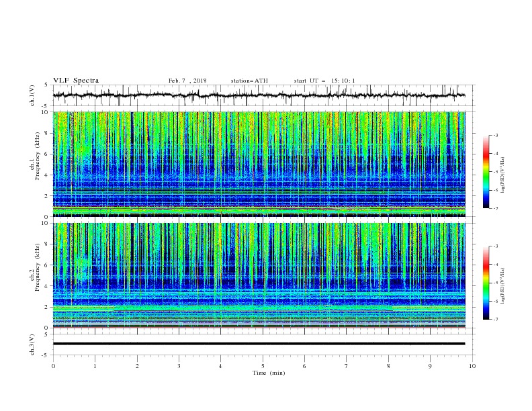The width and height of the screenshot is (532, 411).
Task: Select the date text "Feb. 7 , 2018"
Action: pos(187,81)
